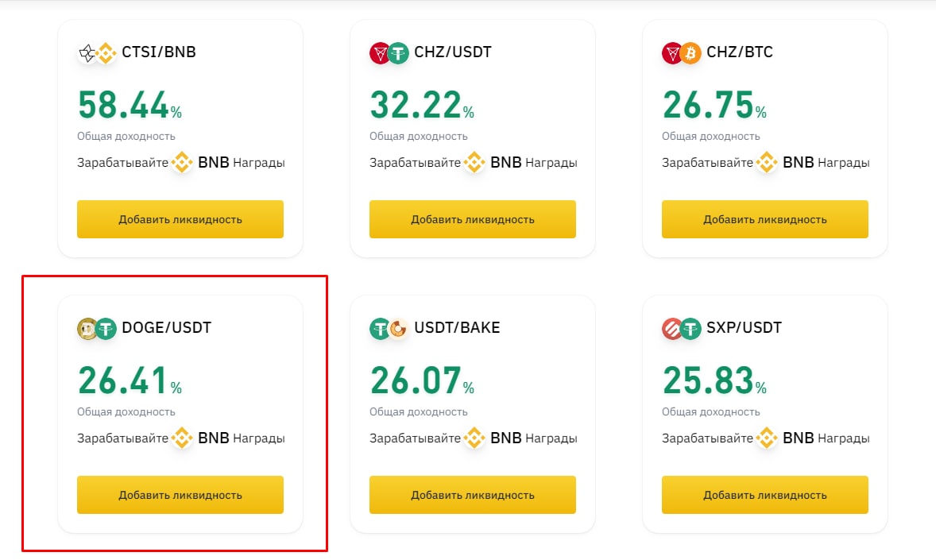Select the 26.75% yield on CHZ/BTC
This screenshot has width=936, height=560.
[714, 105]
